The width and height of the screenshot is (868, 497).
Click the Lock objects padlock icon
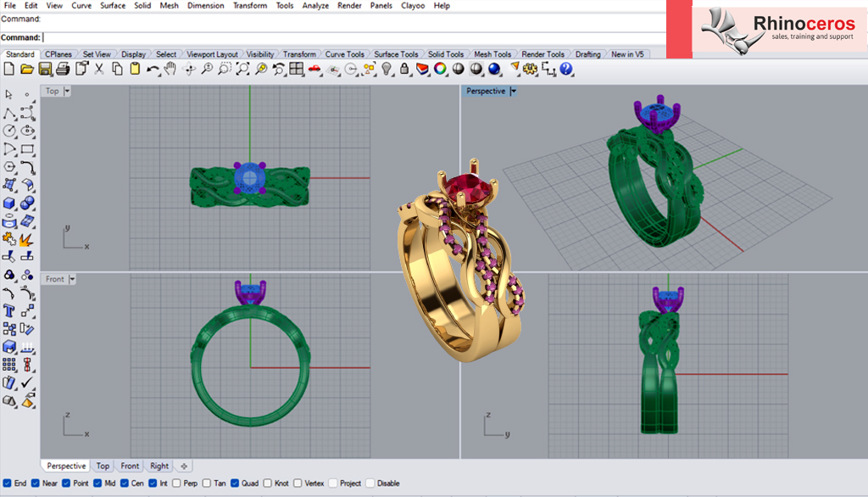click(405, 69)
